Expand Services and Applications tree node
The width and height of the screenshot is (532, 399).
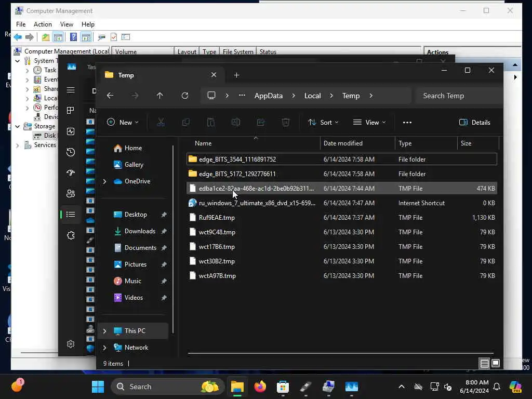(x=18, y=145)
